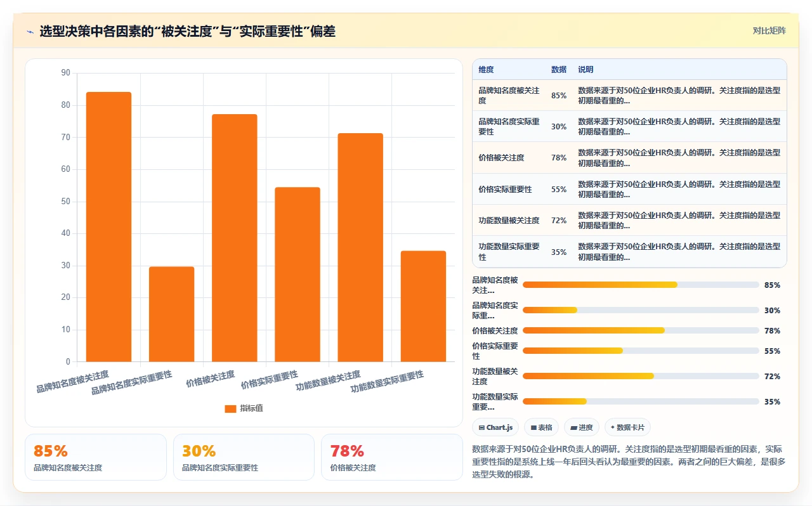
Task: Click the 55% cell in table
Action: 559,190
